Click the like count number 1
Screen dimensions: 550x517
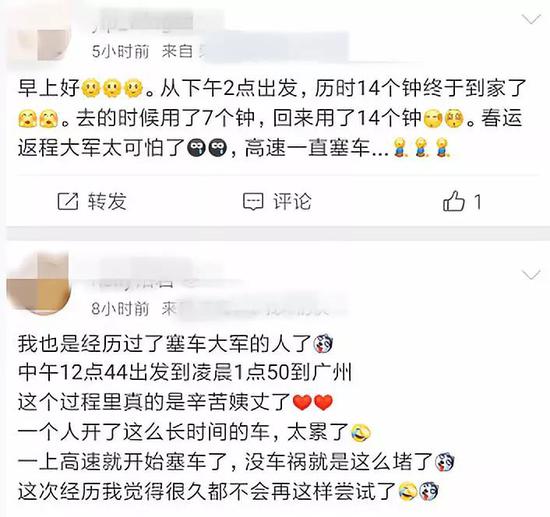pos(477,202)
